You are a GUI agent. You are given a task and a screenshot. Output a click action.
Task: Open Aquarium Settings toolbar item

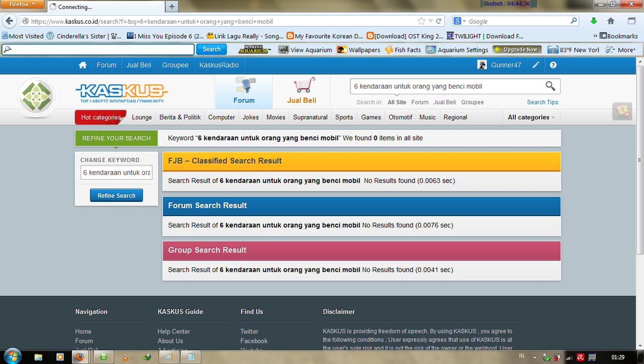(x=457, y=50)
